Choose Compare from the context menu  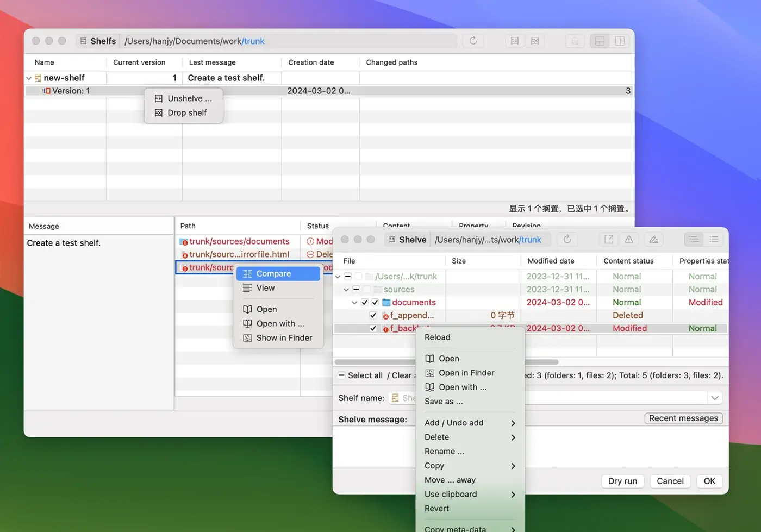pyautogui.click(x=273, y=273)
